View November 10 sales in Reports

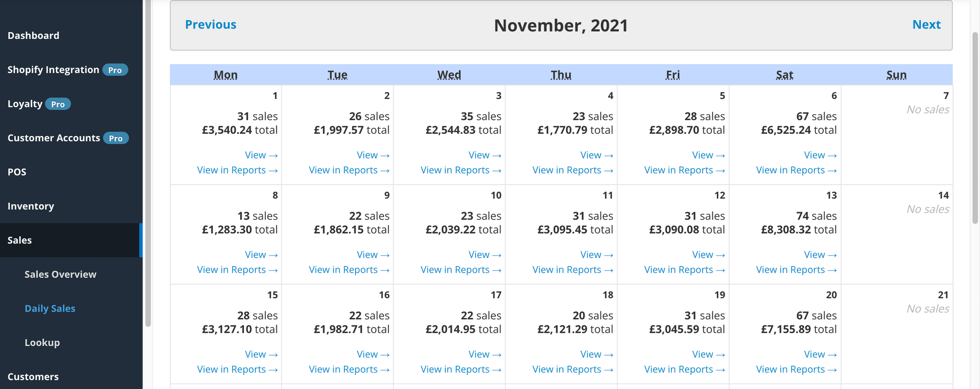coord(461,270)
